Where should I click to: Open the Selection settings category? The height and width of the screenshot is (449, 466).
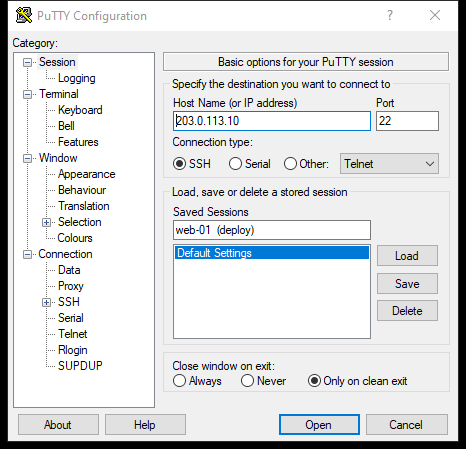[79, 222]
